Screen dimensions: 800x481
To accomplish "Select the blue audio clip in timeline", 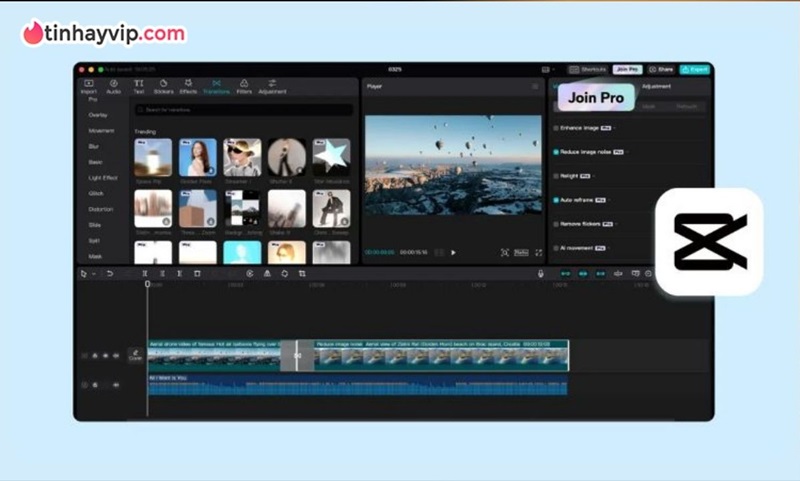I will [357, 385].
